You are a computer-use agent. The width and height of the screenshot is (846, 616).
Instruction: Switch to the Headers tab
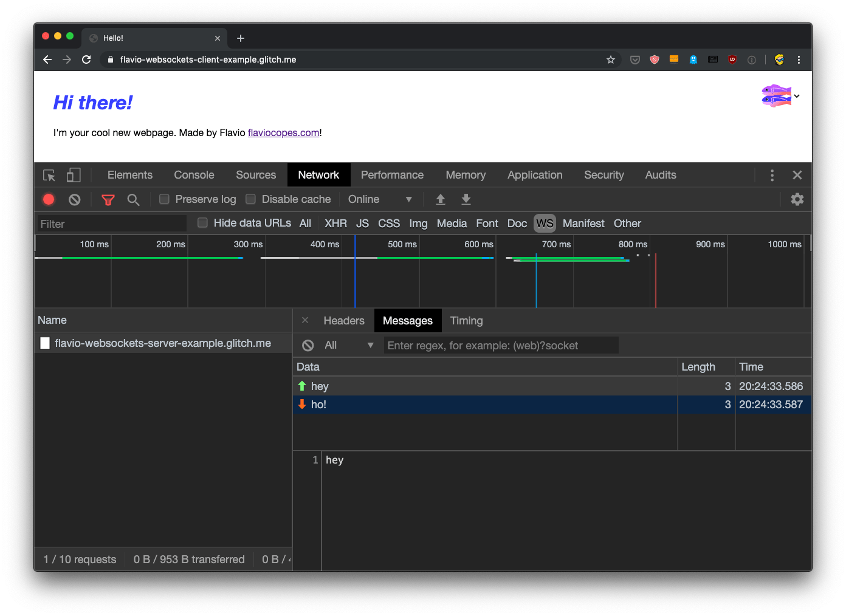click(343, 320)
